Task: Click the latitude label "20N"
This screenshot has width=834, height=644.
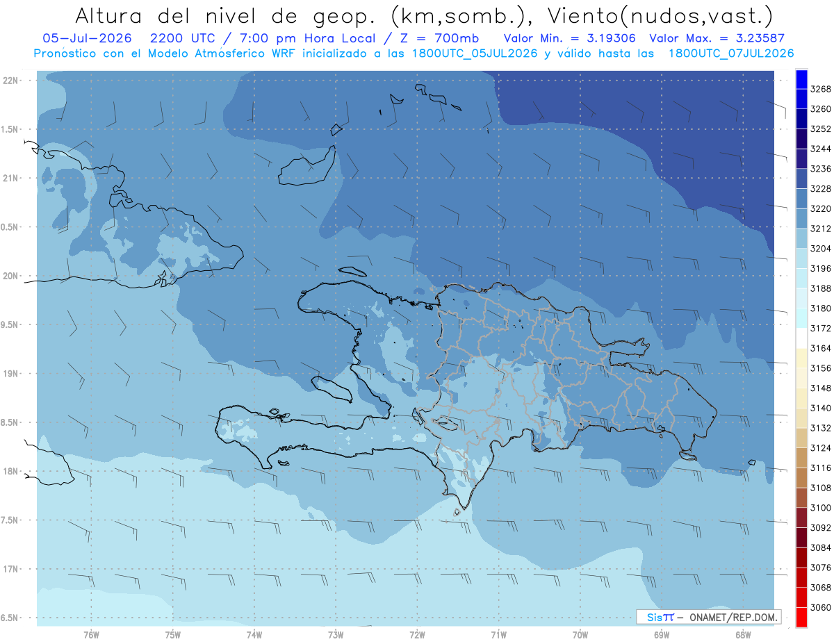Action: pyautogui.click(x=10, y=276)
